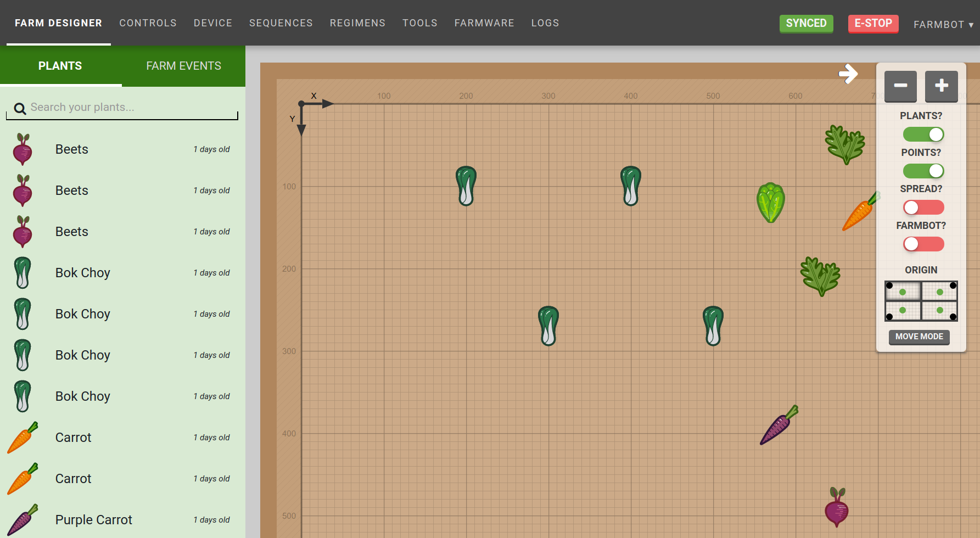Turn on the FarmBot display toggle
The image size is (980, 538).
923,244
